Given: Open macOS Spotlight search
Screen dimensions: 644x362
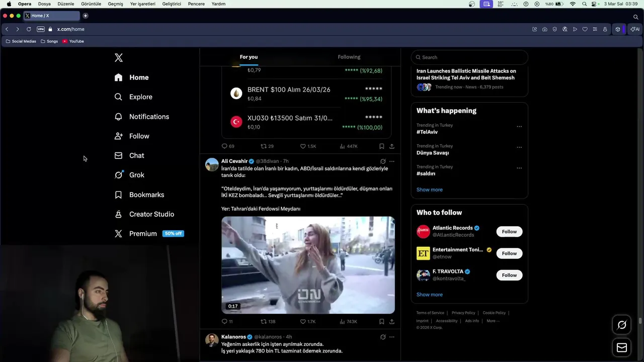Looking at the screenshot, I should pos(584,4).
